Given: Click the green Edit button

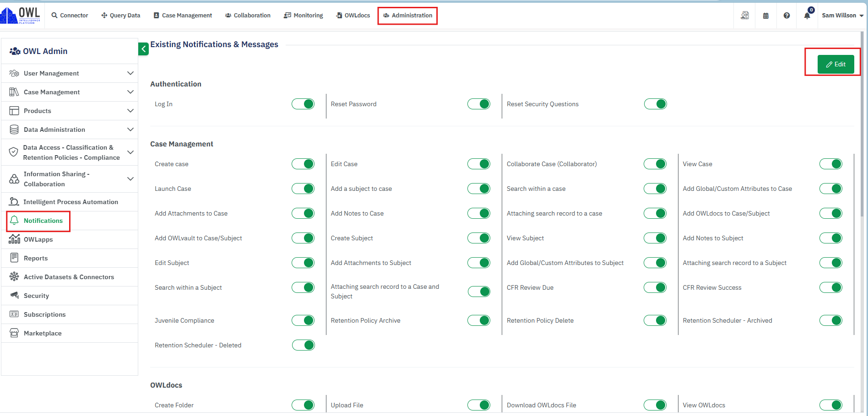Looking at the screenshot, I should (835, 65).
